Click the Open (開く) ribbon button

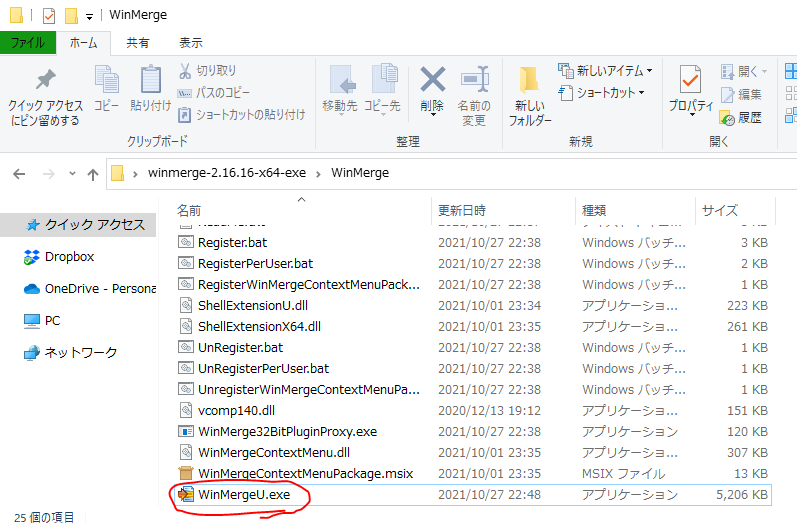point(744,72)
